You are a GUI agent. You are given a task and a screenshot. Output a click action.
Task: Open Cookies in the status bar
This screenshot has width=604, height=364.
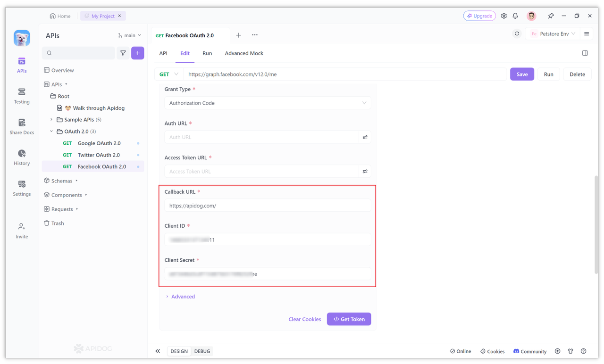492,351
